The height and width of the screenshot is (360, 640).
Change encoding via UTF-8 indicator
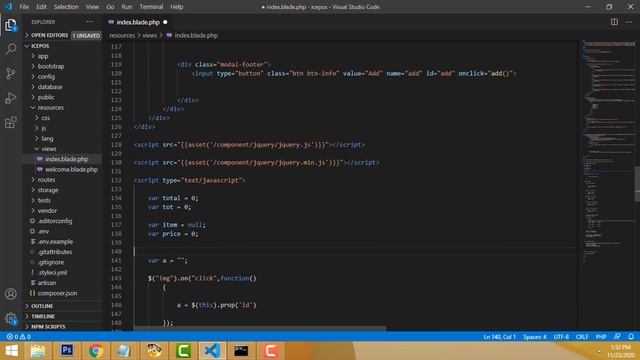coord(561,337)
